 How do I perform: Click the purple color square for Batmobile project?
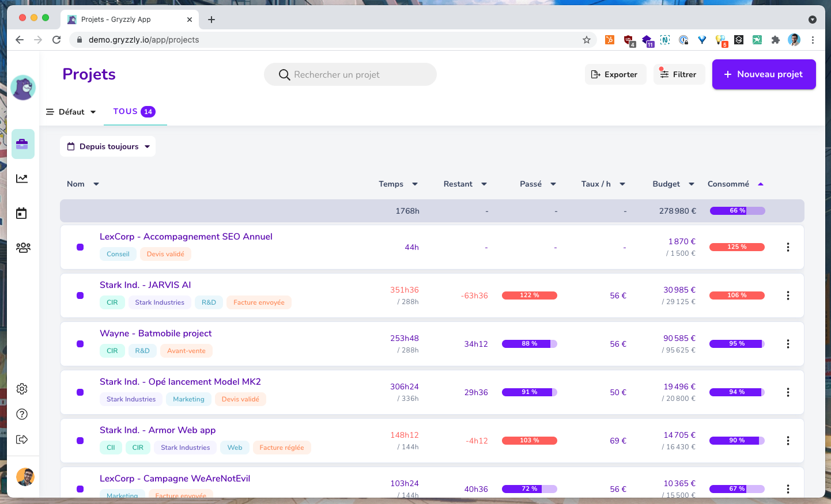pos(80,344)
